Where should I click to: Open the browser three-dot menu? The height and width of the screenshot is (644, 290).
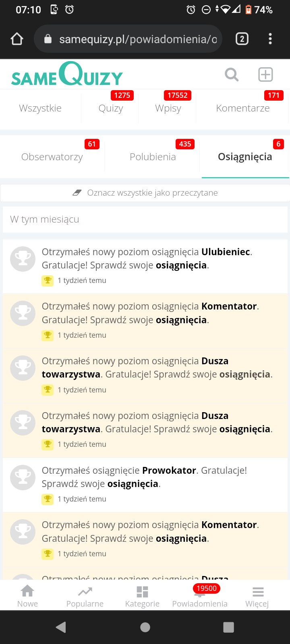point(270,39)
